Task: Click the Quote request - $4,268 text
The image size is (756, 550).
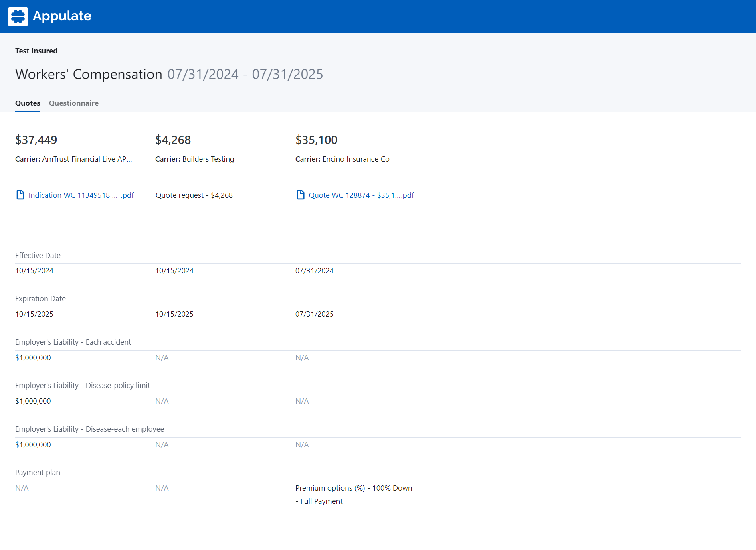Action: pos(194,195)
